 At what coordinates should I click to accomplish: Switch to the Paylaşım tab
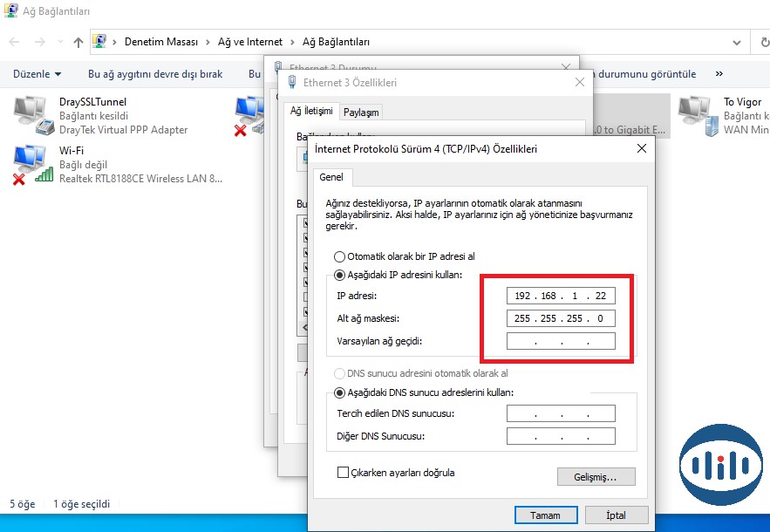[x=360, y=112]
